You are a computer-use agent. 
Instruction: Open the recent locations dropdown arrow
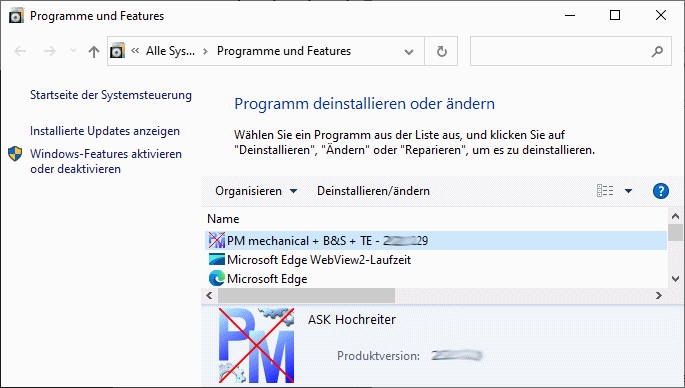[73, 52]
